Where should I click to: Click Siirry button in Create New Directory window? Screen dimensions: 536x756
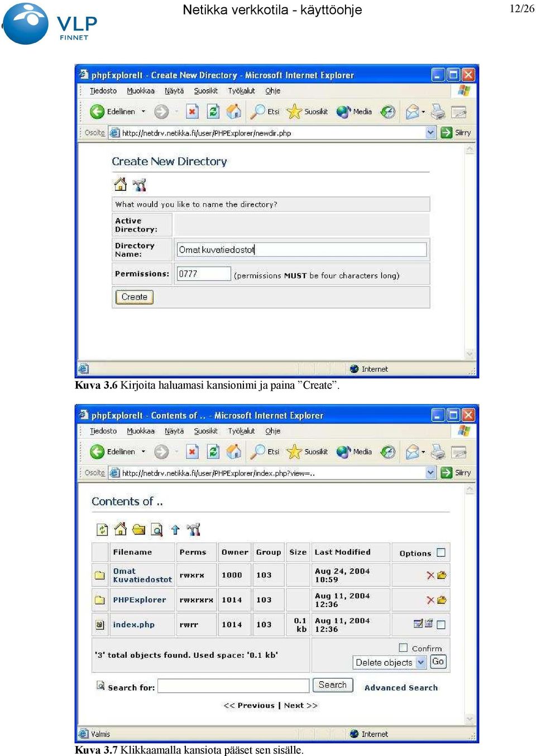click(x=457, y=133)
